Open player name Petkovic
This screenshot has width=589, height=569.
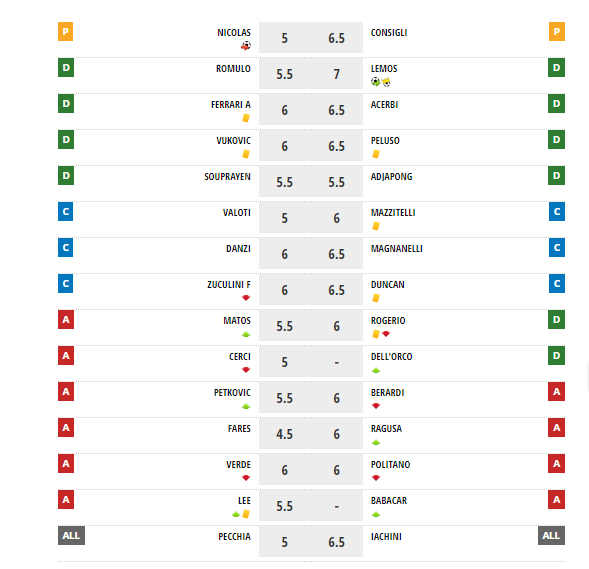click(x=232, y=392)
